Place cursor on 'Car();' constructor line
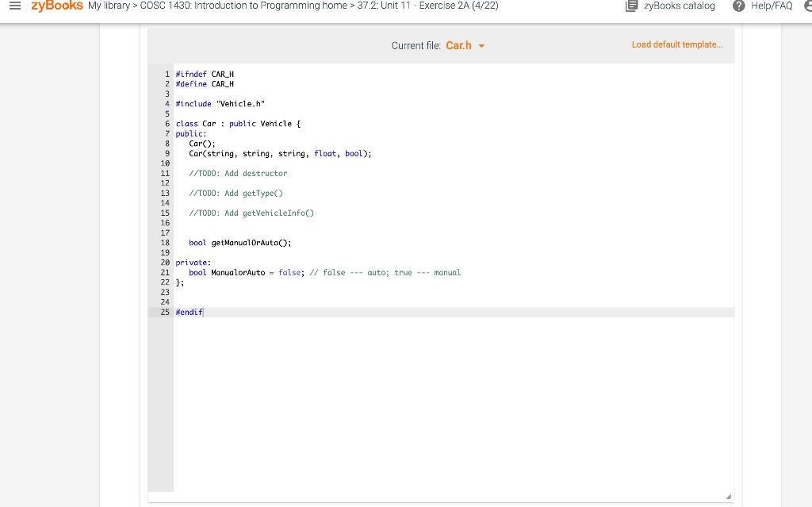The width and height of the screenshot is (812, 507). tap(202, 144)
